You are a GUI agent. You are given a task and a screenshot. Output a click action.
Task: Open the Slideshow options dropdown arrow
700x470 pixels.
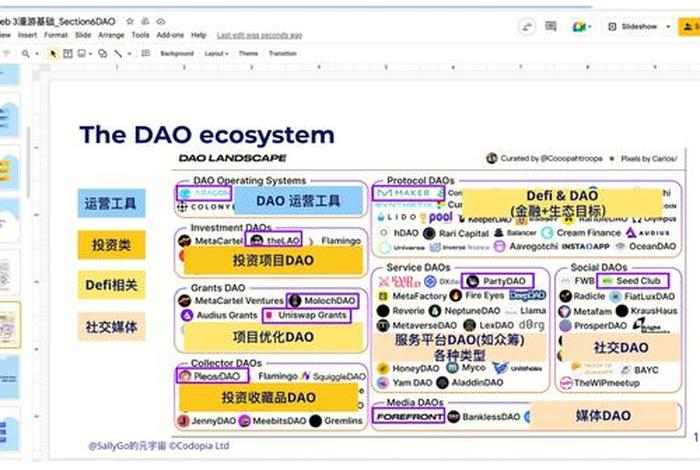[668, 27]
